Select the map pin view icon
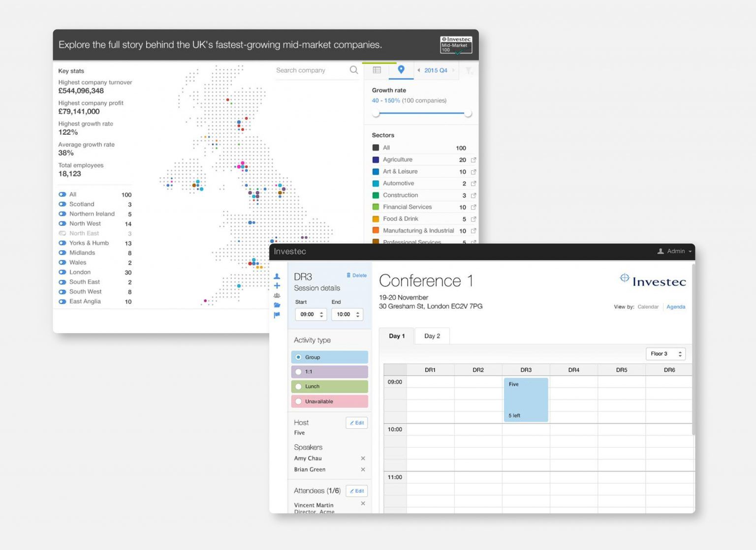The width and height of the screenshot is (756, 550). [401, 69]
